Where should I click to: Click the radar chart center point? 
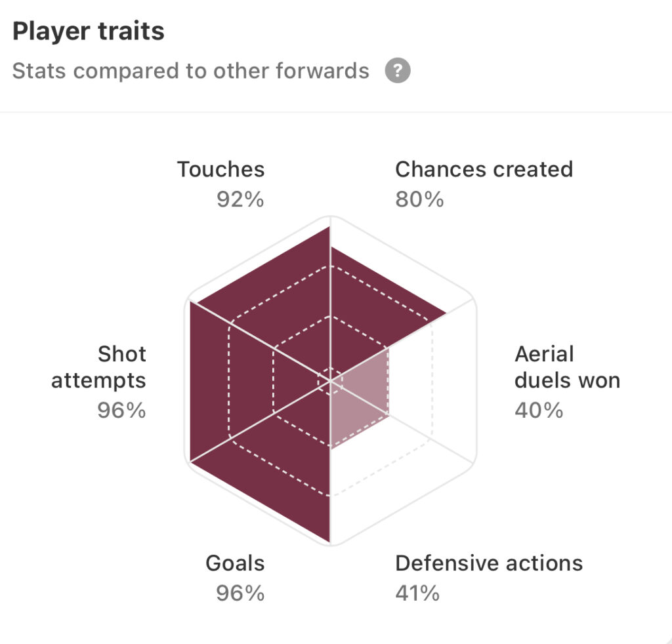[331, 380]
